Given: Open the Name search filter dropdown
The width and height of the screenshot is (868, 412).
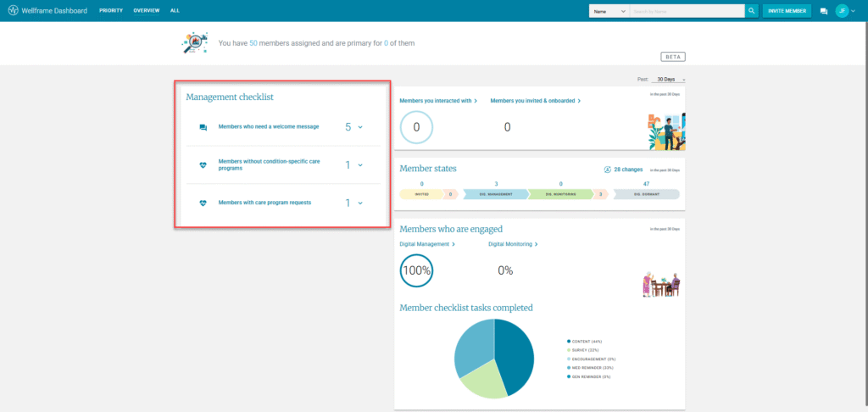Looking at the screenshot, I should pos(609,11).
